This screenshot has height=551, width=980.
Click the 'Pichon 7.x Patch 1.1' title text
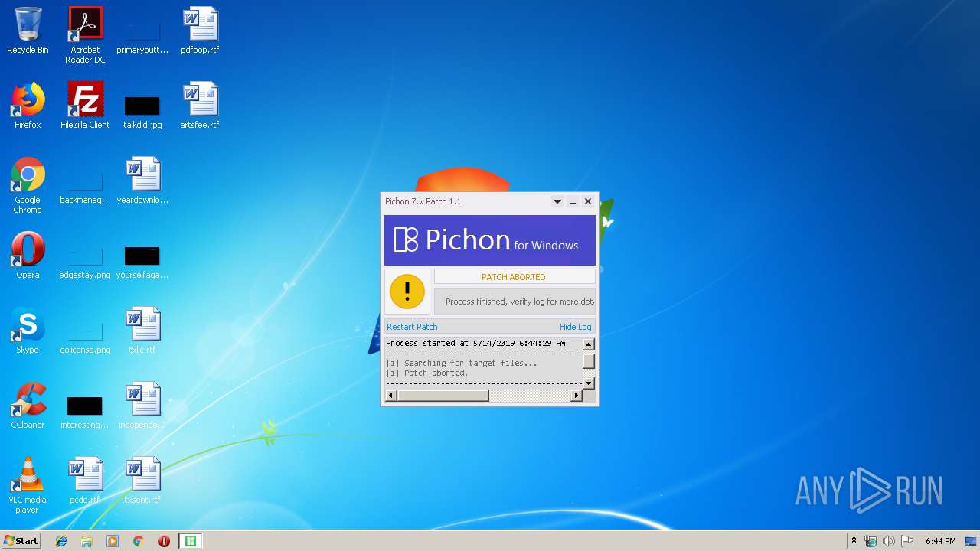coord(423,201)
